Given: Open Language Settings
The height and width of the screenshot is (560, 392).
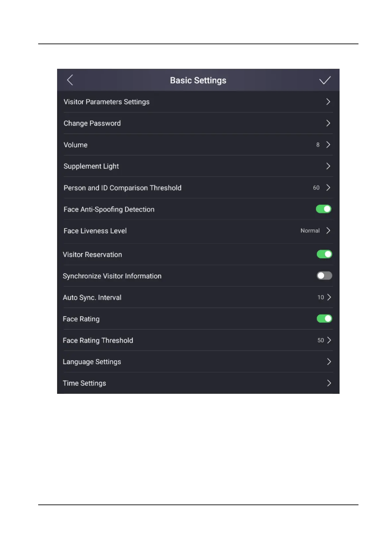Looking at the screenshot, I should pos(92,362).
